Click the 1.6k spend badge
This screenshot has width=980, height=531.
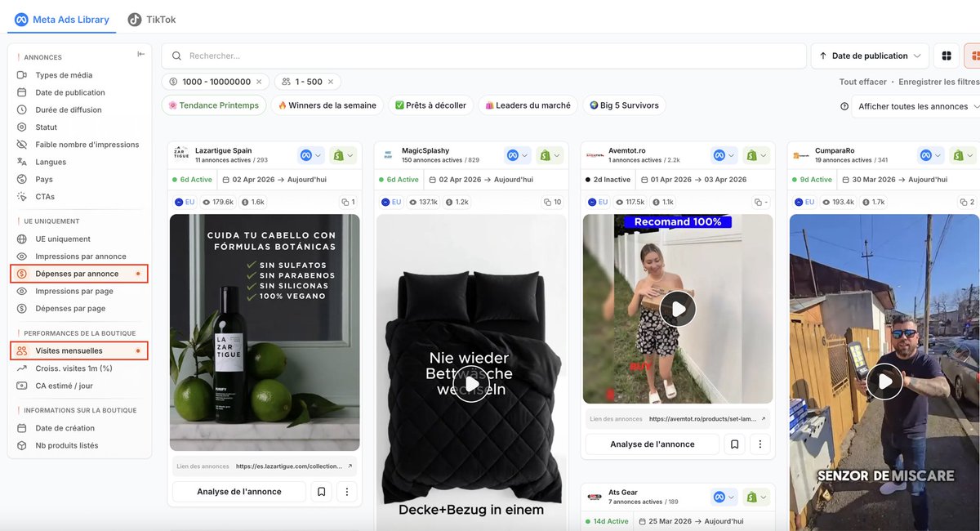pyautogui.click(x=253, y=202)
